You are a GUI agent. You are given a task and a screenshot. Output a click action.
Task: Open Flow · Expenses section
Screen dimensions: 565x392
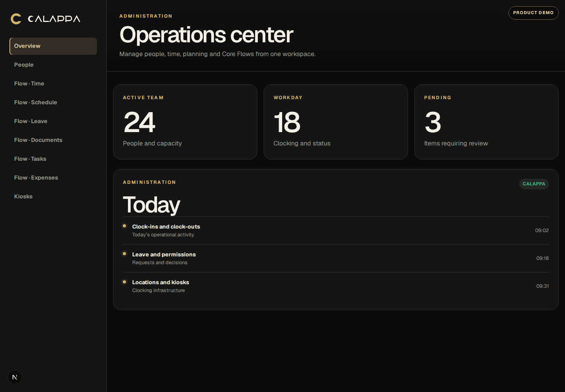(53, 178)
